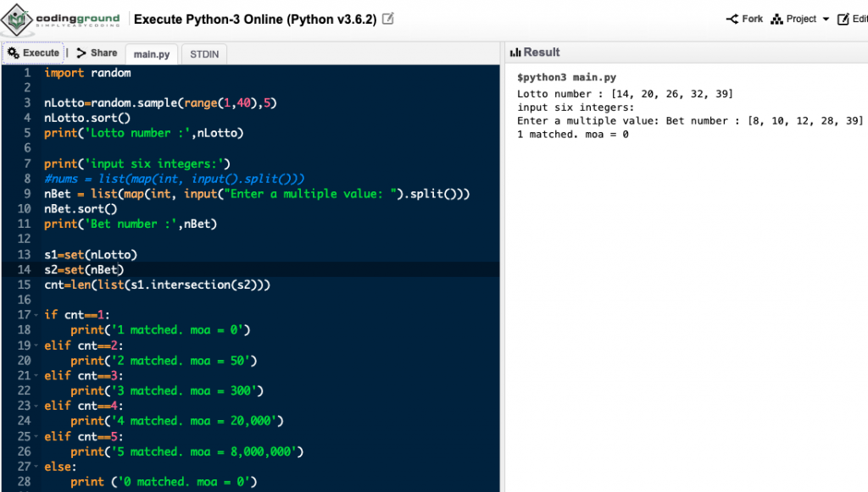The height and width of the screenshot is (492, 868).
Task: Open the Project dropdown menu
Action: click(x=800, y=19)
